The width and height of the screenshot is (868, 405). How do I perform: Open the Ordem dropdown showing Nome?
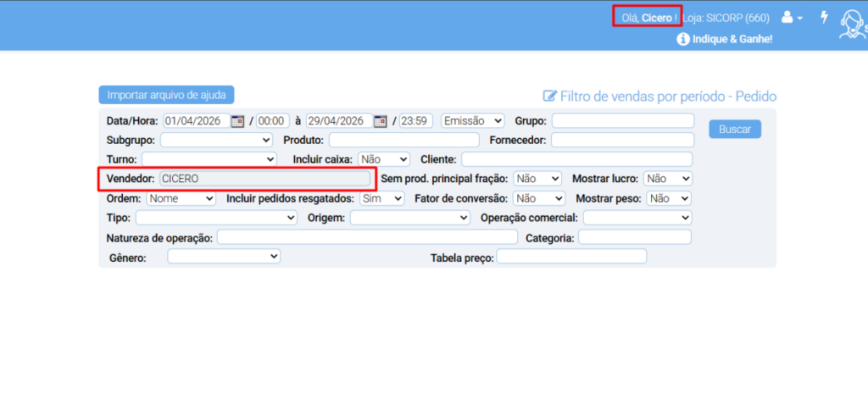pyautogui.click(x=181, y=198)
